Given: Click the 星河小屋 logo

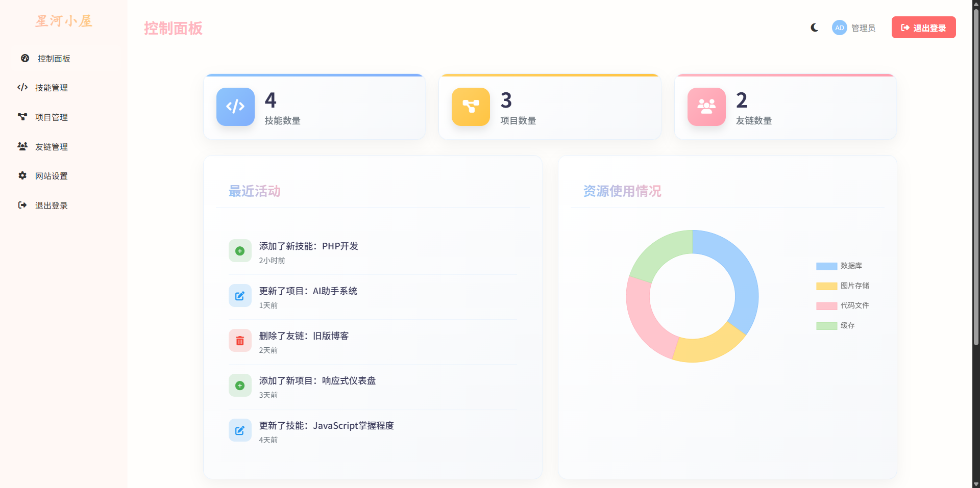Looking at the screenshot, I should point(63,21).
